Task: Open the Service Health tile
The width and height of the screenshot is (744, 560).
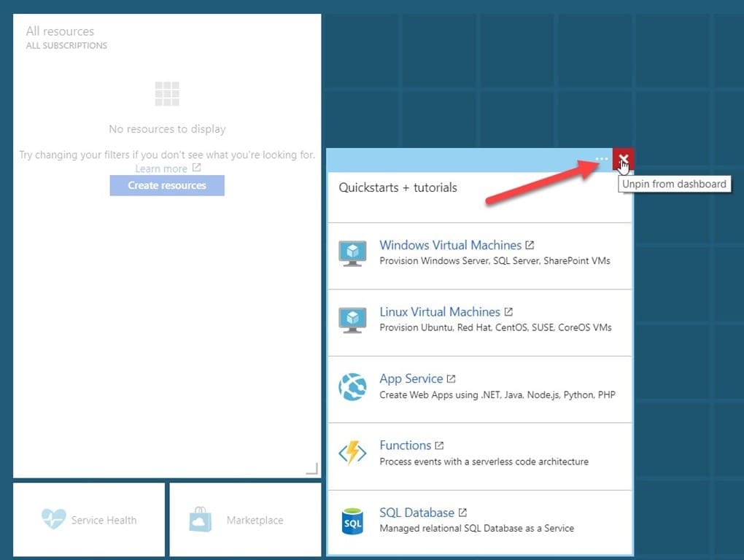Action: coord(89,520)
